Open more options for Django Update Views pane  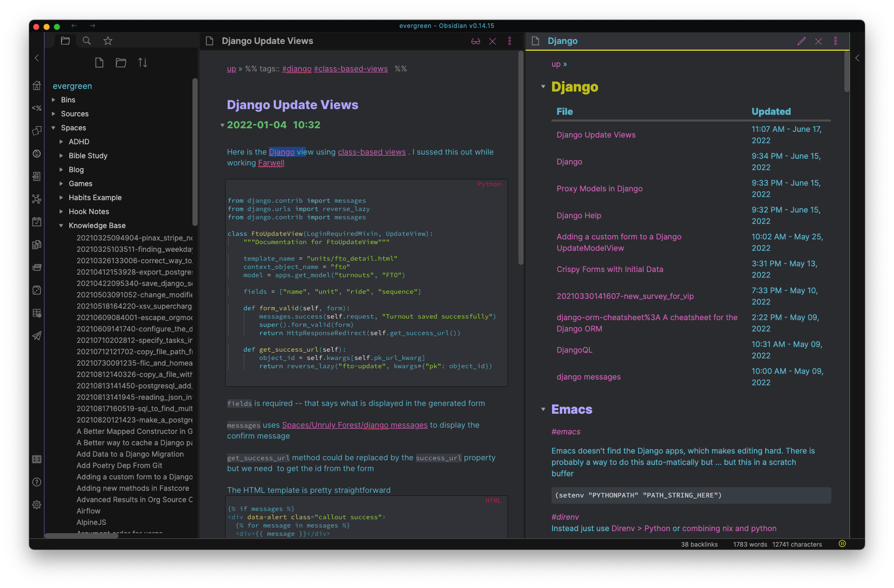[x=510, y=41]
